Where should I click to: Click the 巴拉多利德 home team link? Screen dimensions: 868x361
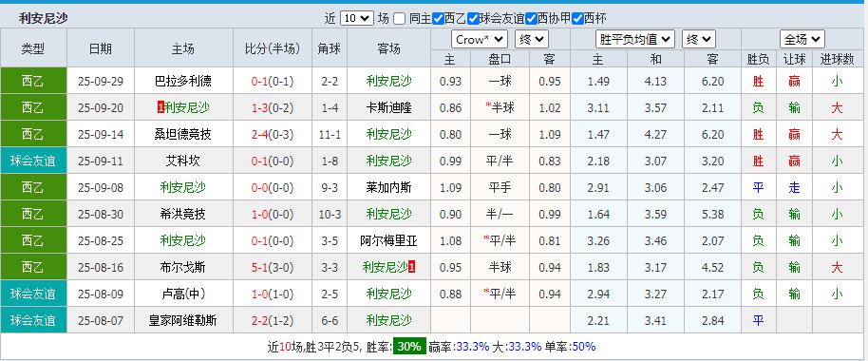(183, 82)
